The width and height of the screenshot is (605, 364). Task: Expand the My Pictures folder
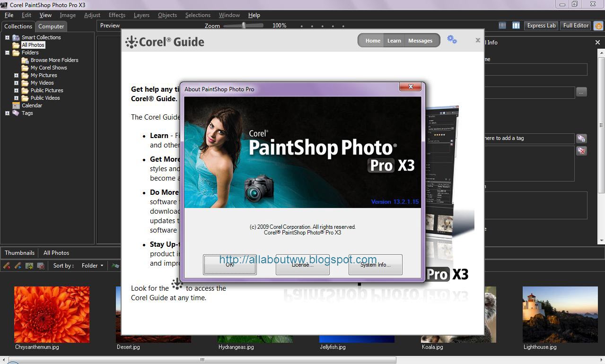pos(16,75)
